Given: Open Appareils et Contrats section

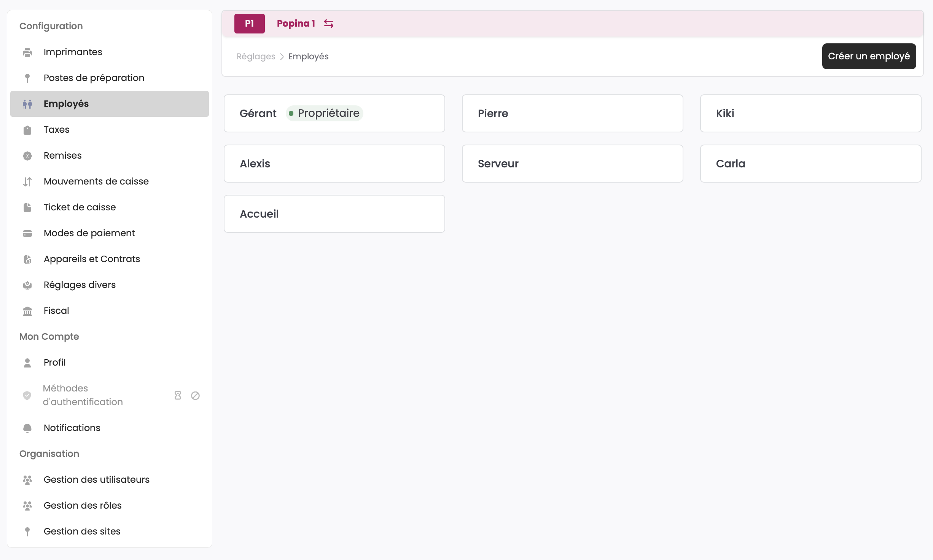Looking at the screenshot, I should [x=92, y=259].
